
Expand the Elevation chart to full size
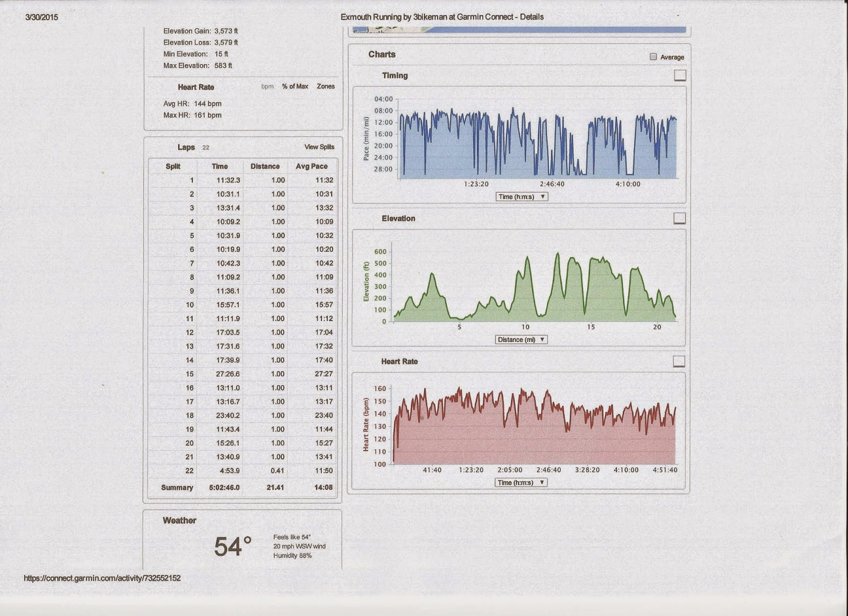point(679,218)
